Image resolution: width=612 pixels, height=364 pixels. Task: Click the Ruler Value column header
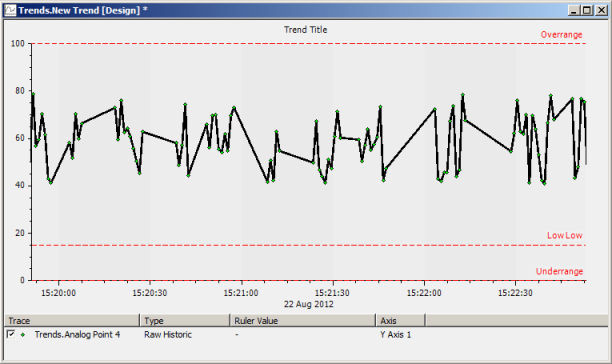[303, 321]
